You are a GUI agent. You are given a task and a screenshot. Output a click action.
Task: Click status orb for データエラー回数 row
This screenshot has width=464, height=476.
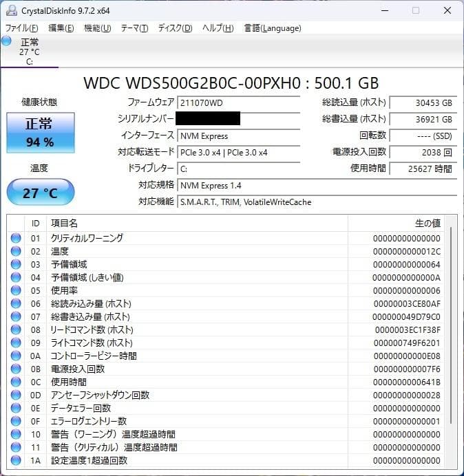click(16, 408)
